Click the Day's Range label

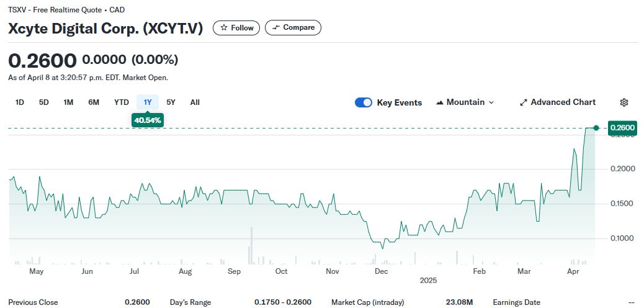click(190, 302)
